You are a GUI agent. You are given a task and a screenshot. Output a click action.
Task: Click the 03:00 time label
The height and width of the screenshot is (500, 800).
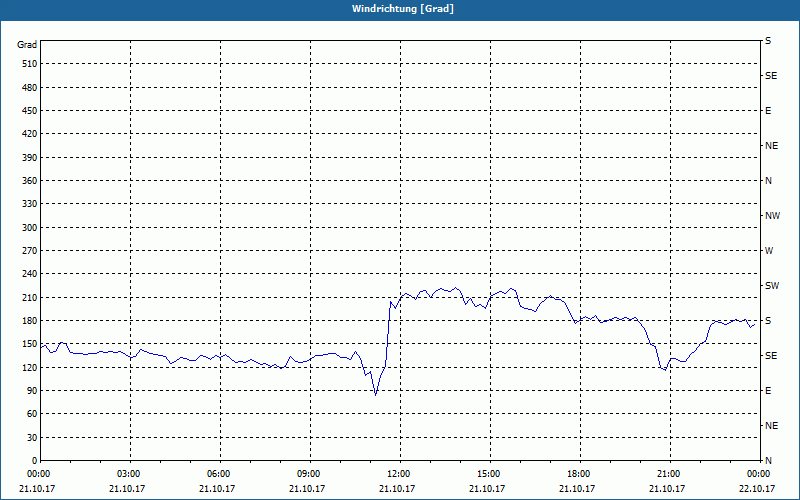[x=131, y=474]
